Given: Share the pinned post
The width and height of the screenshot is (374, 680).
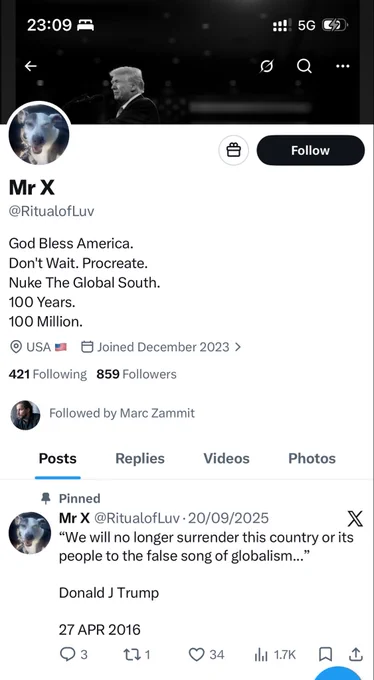Looking at the screenshot, I should 355,654.
